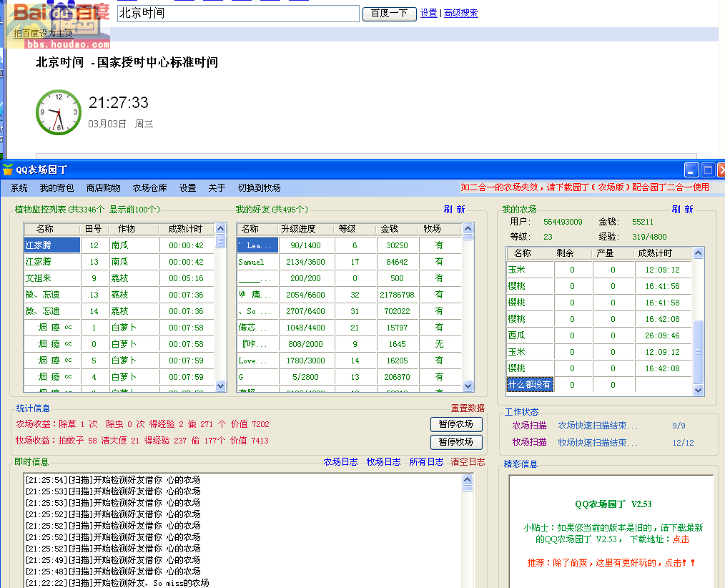The image size is (725, 588).
Task: Select friend row Love...
Action: [x=349, y=361]
